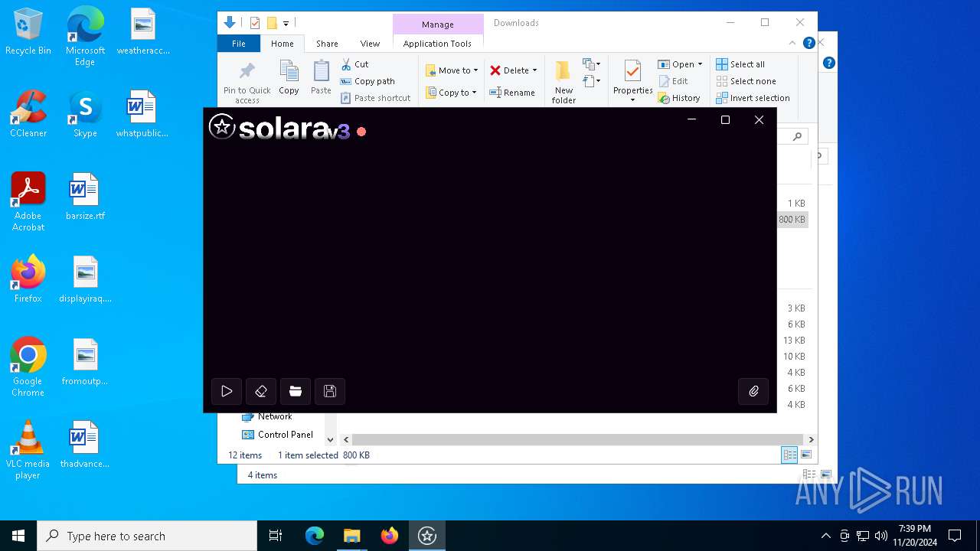Click the taskbar search box

pos(147,536)
